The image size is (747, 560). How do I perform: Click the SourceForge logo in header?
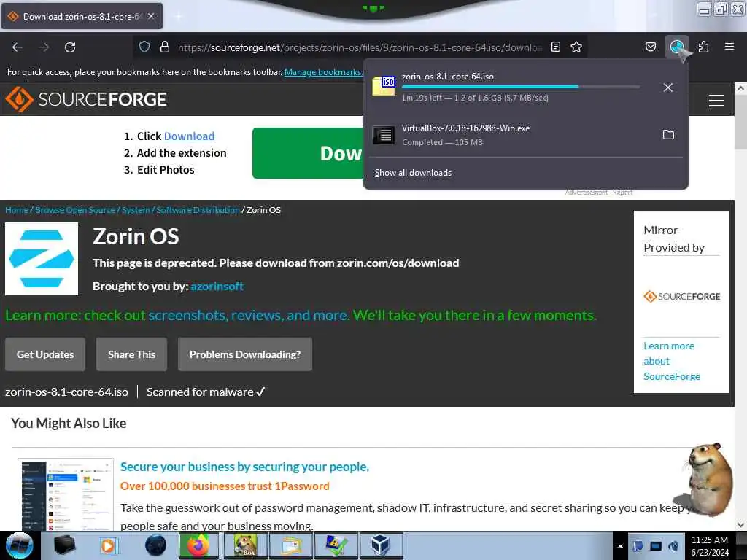[86, 99]
